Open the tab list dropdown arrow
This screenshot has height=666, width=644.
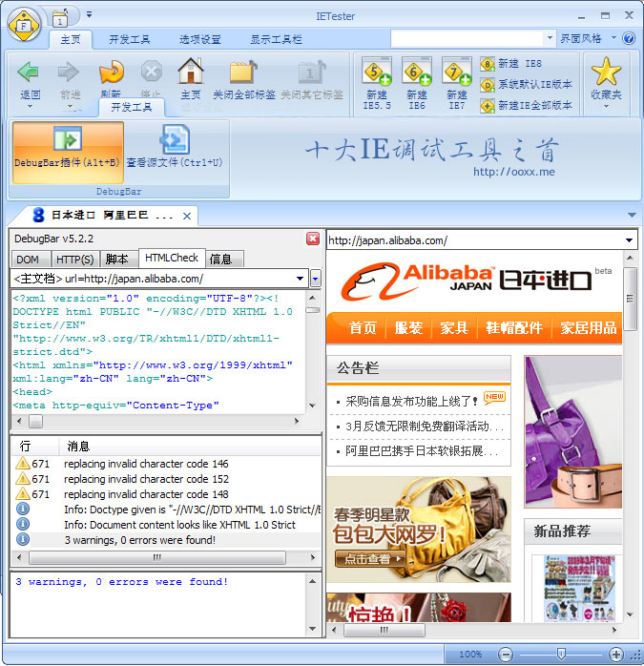point(633,215)
